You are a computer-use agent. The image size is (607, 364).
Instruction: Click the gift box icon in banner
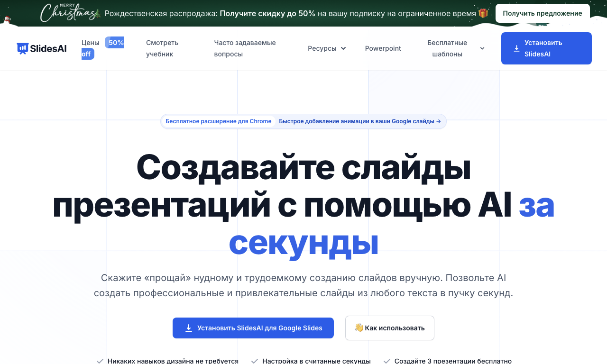pos(483,13)
